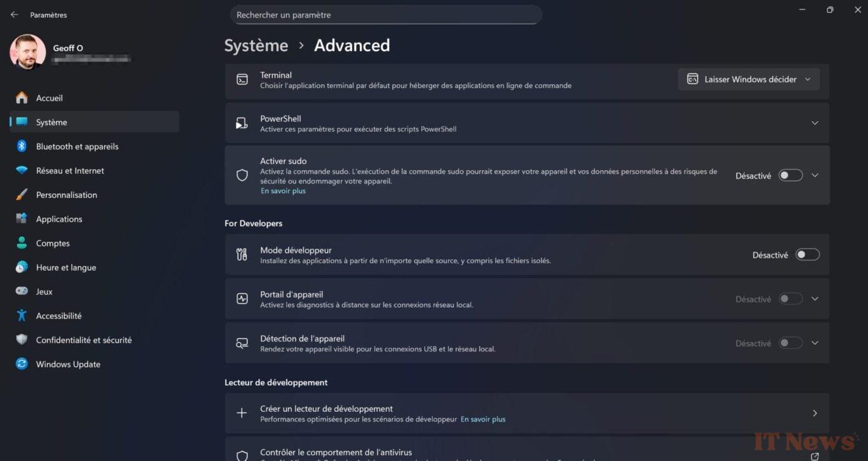Click the plus icon for Créer un lecteur
This screenshot has height=461, width=868.
pyautogui.click(x=242, y=413)
